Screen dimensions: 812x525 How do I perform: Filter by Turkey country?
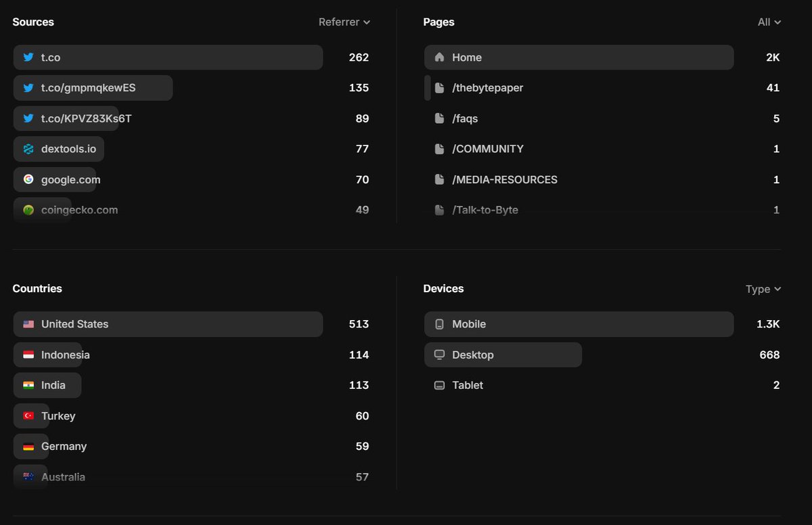pos(191,415)
